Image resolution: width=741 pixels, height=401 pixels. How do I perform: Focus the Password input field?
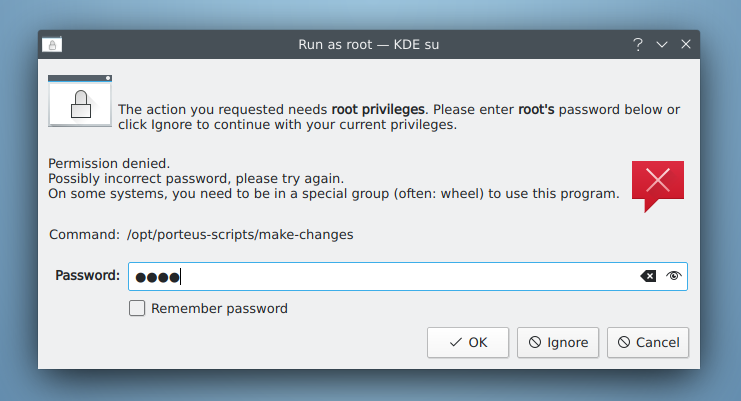408,276
